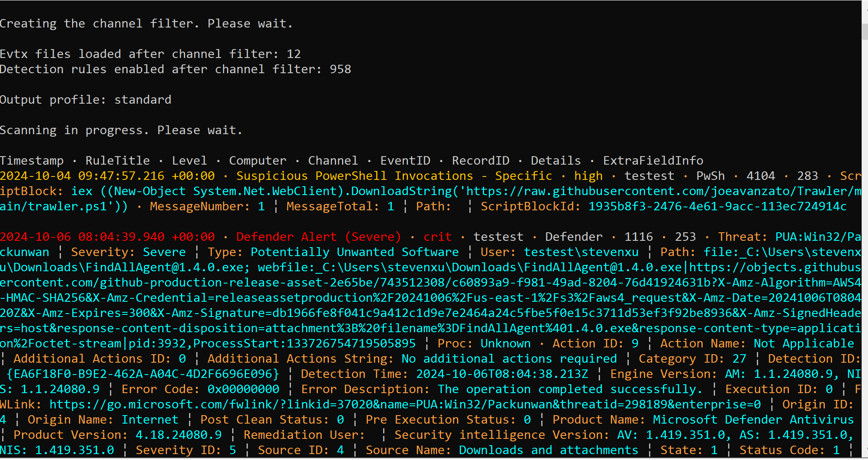
Task: Click the 'ExtraFieldInfo' column header
Action: (653, 161)
